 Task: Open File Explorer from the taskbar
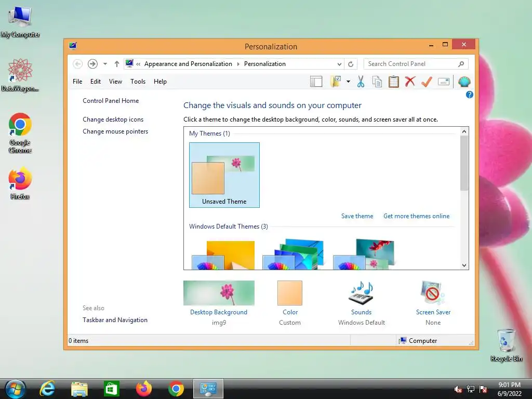click(79, 389)
